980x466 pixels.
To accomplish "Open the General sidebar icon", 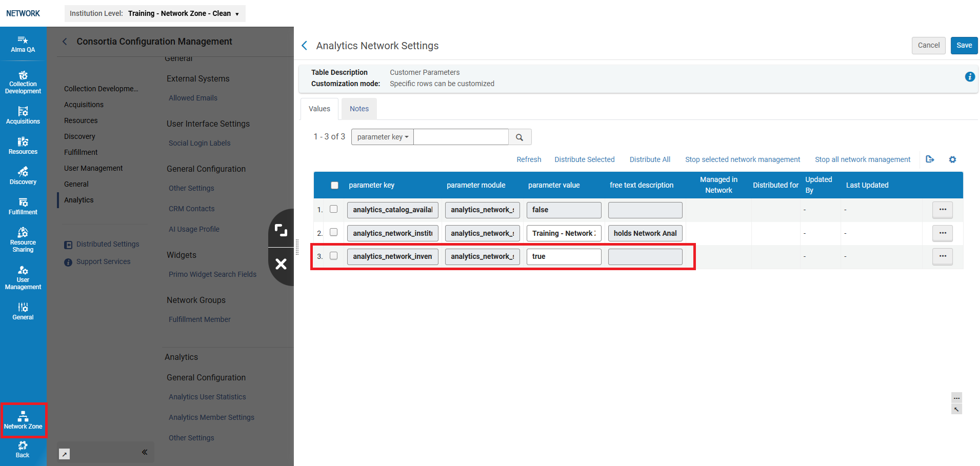I will point(23,311).
